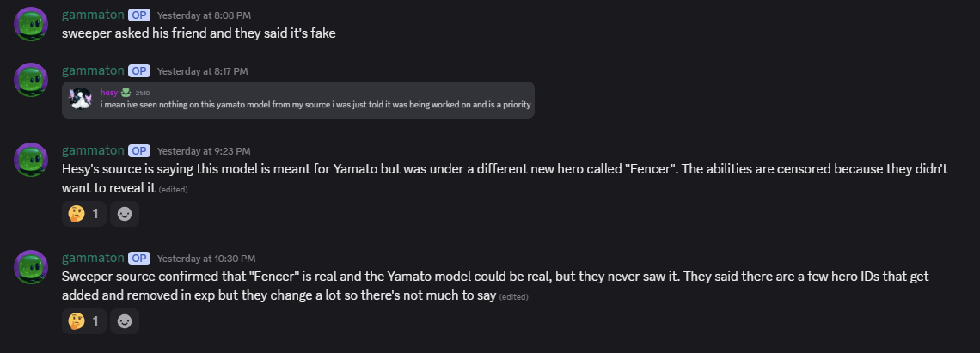The image size is (980, 353).
Task: Click the gammaton username at 8:08 PM
Action: click(93, 15)
